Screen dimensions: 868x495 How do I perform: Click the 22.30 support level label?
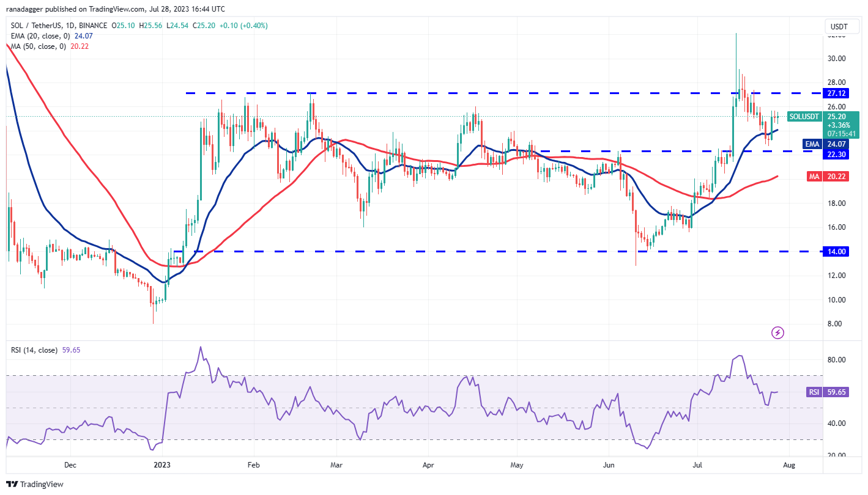coord(836,155)
